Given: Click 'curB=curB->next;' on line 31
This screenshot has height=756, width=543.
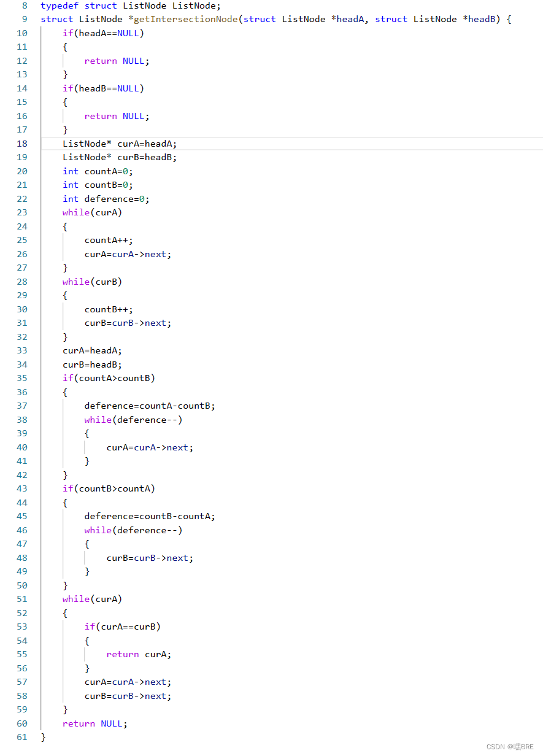Looking at the screenshot, I should (128, 323).
